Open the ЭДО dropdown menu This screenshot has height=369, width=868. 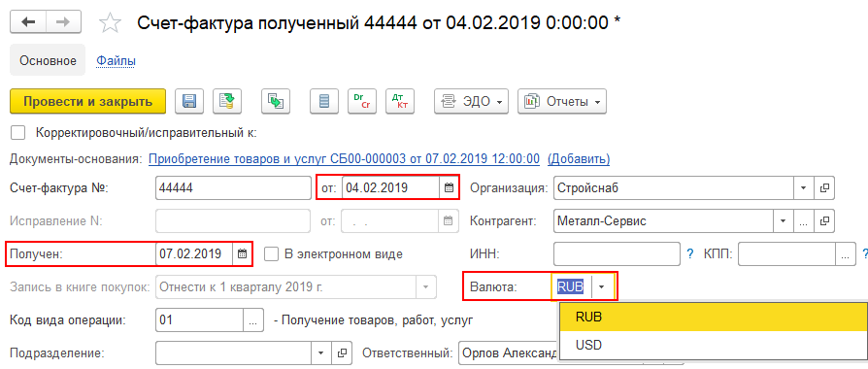[x=471, y=101]
